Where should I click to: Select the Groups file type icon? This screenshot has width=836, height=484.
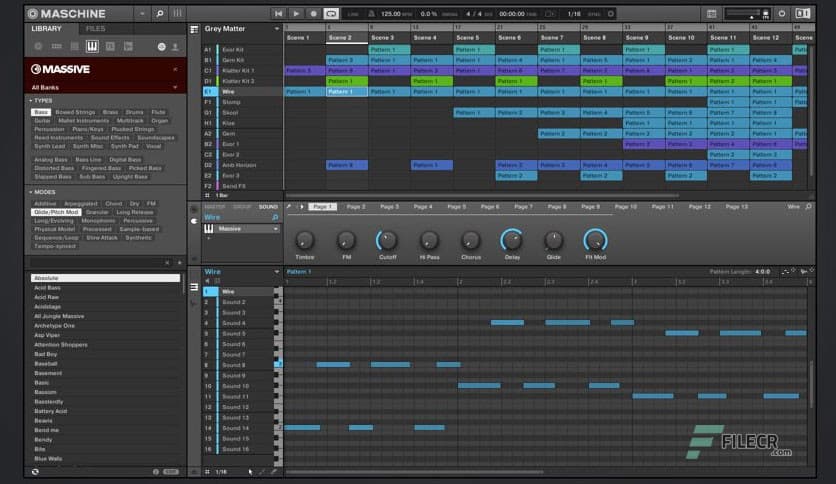point(56,46)
